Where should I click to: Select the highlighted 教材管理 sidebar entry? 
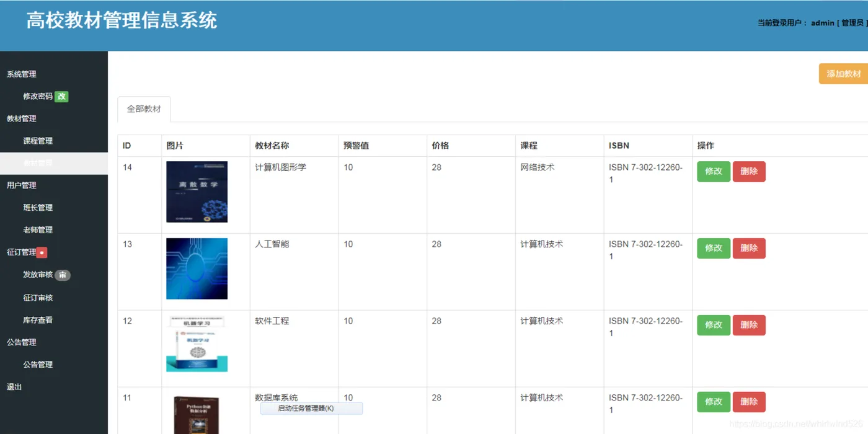tap(54, 163)
